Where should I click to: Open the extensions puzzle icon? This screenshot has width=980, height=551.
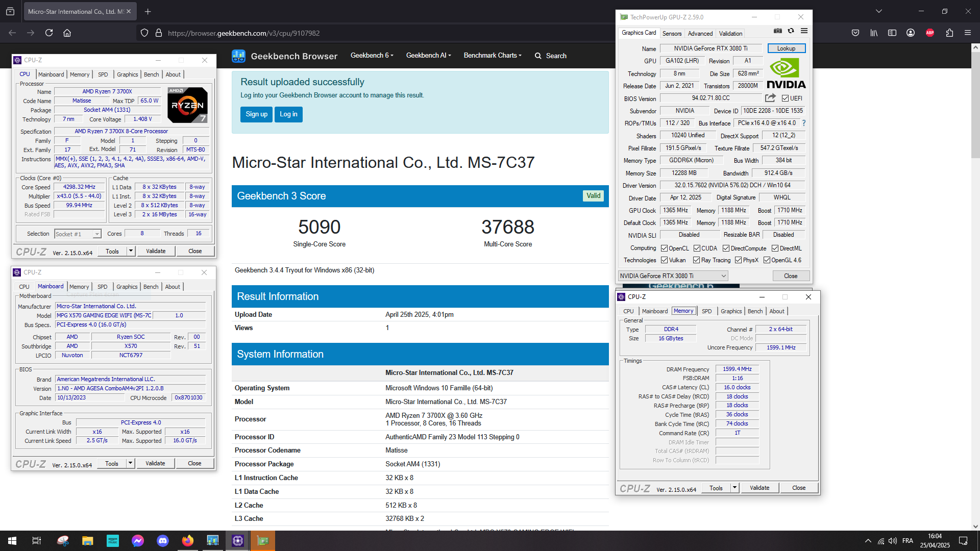point(949,33)
